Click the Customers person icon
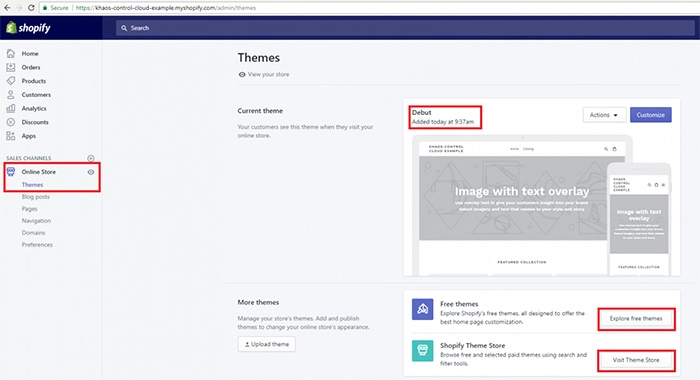700x380 pixels. (x=11, y=95)
